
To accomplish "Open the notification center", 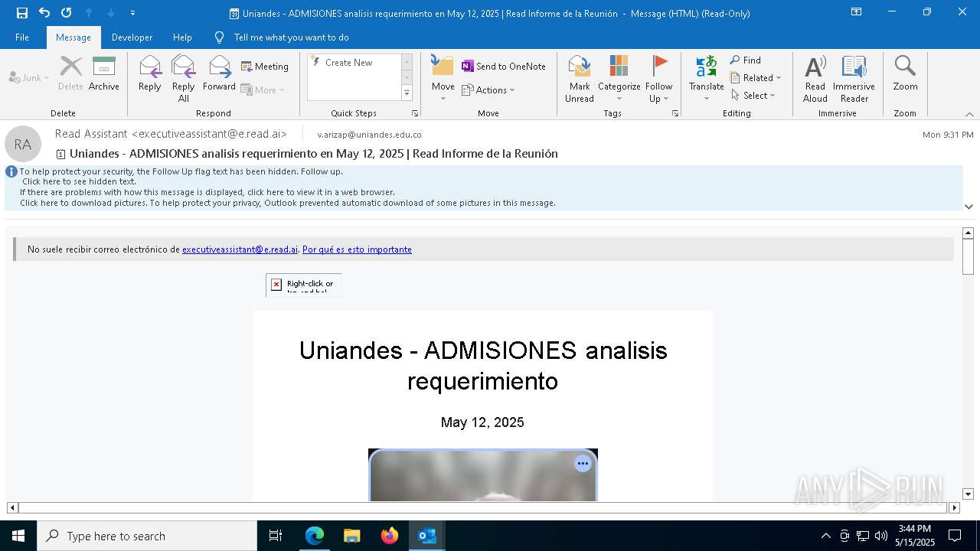I will tap(955, 536).
